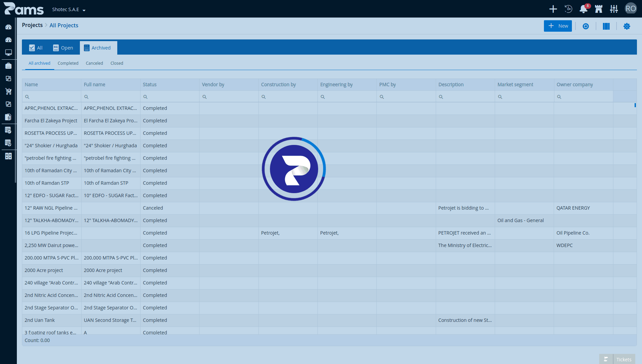642x364 pixels.
Task: Switch to the All tab
Action: tap(36, 48)
